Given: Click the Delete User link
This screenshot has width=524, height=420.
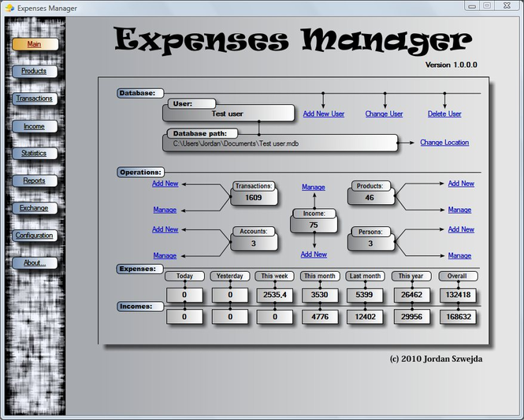Looking at the screenshot, I should [444, 114].
